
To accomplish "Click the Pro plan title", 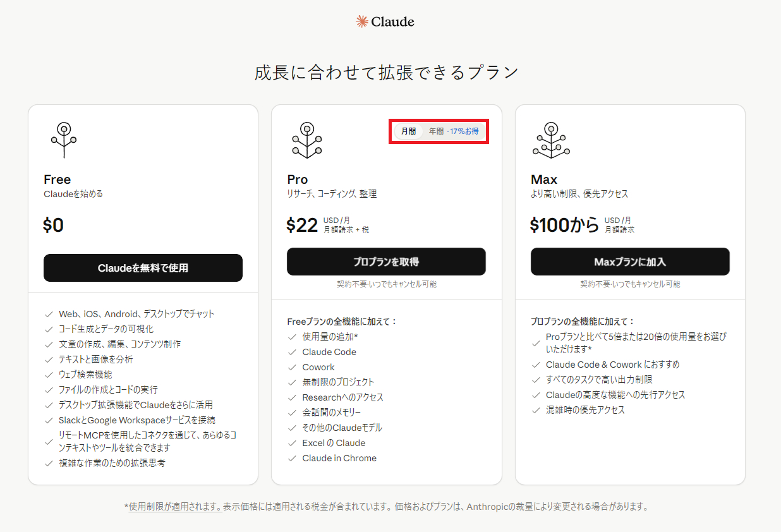I will click(x=298, y=179).
